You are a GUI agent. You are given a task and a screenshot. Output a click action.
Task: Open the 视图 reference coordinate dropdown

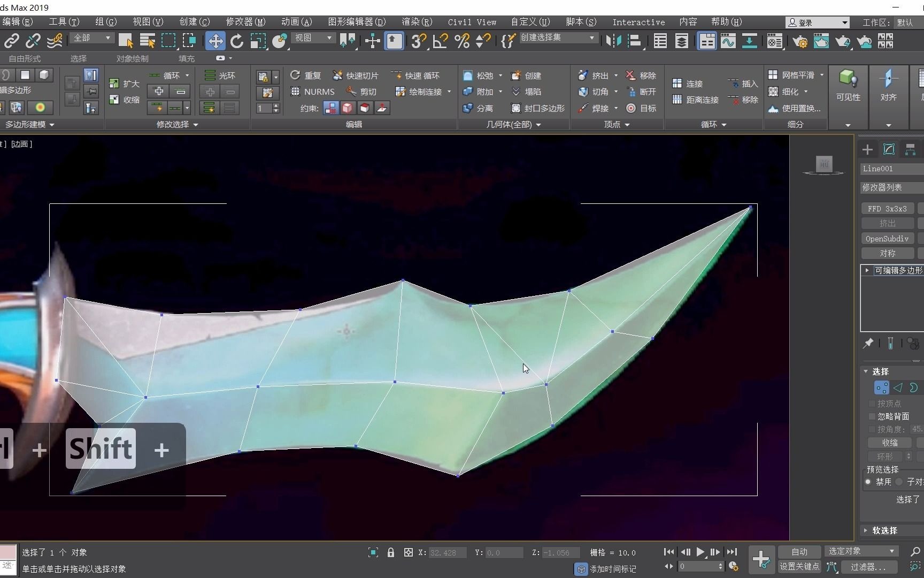(x=313, y=38)
